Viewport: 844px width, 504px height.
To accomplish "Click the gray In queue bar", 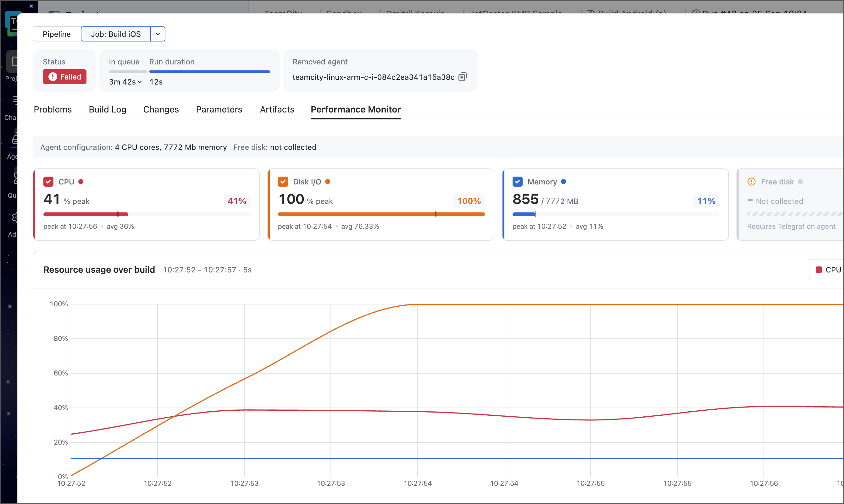I will click(x=128, y=72).
